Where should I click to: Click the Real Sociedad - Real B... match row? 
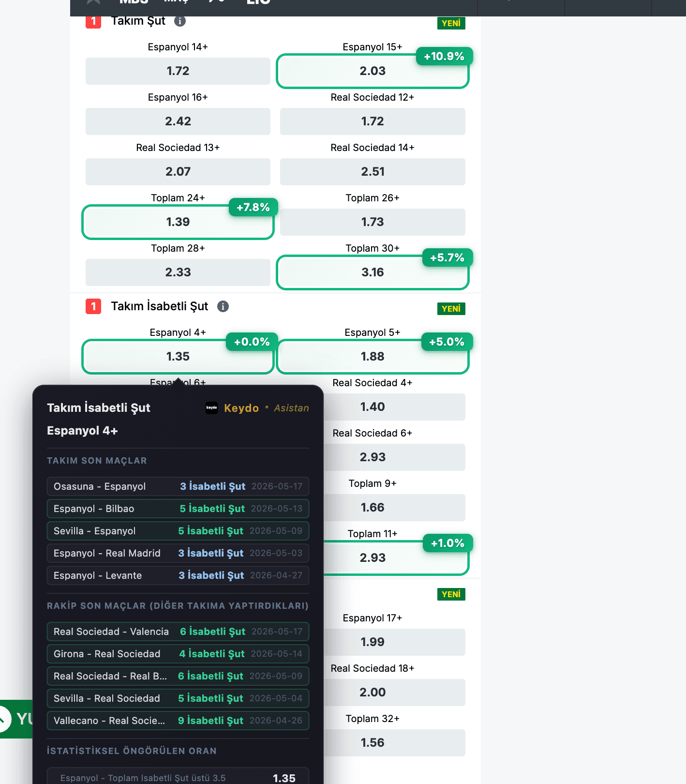click(x=178, y=676)
